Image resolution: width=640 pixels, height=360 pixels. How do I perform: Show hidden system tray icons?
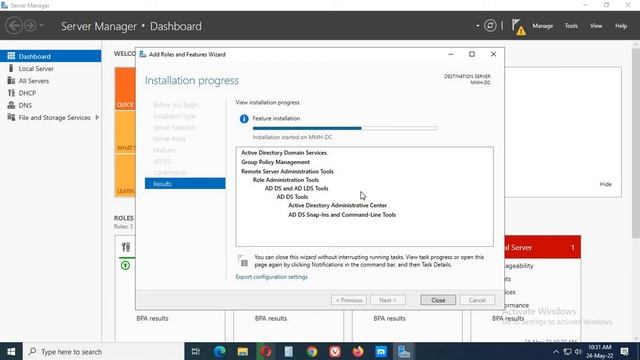556,351
